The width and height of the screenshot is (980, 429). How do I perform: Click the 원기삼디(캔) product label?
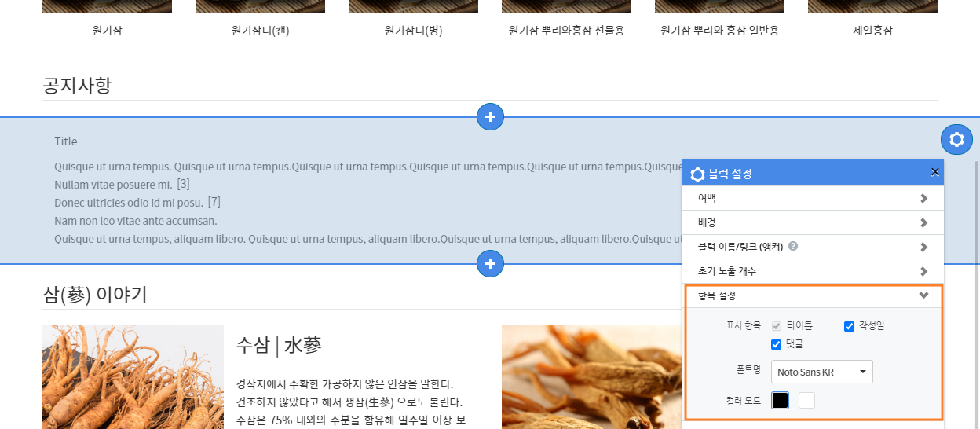pos(261,31)
